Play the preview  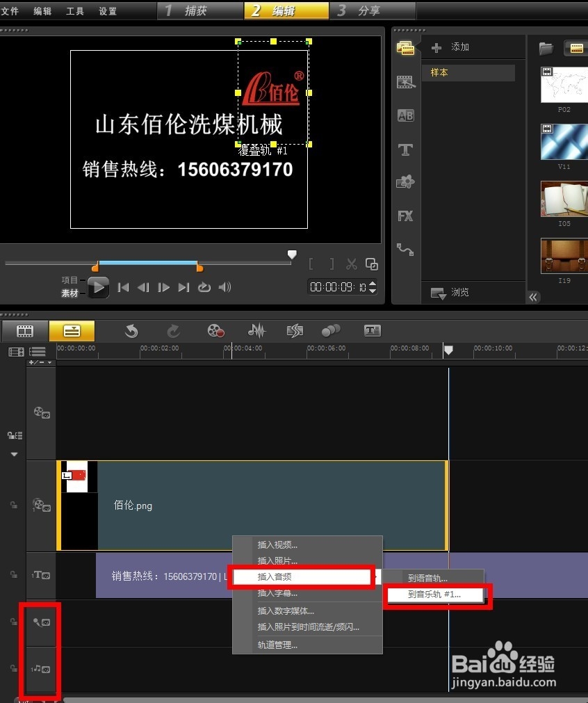[98, 287]
